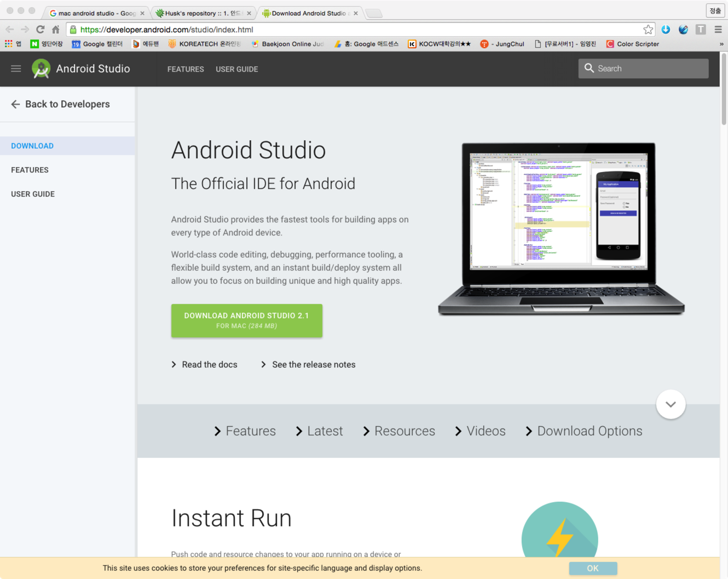Click the browser forward arrow
The image size is (728, 579).
[25, 30]
